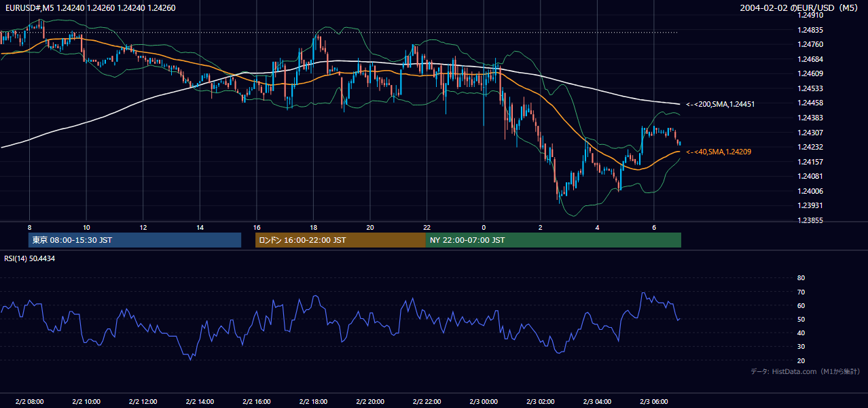The width and height of the screenshot is (868, 408).
Task: Click price axis value 1.24760
Action: 810,44
